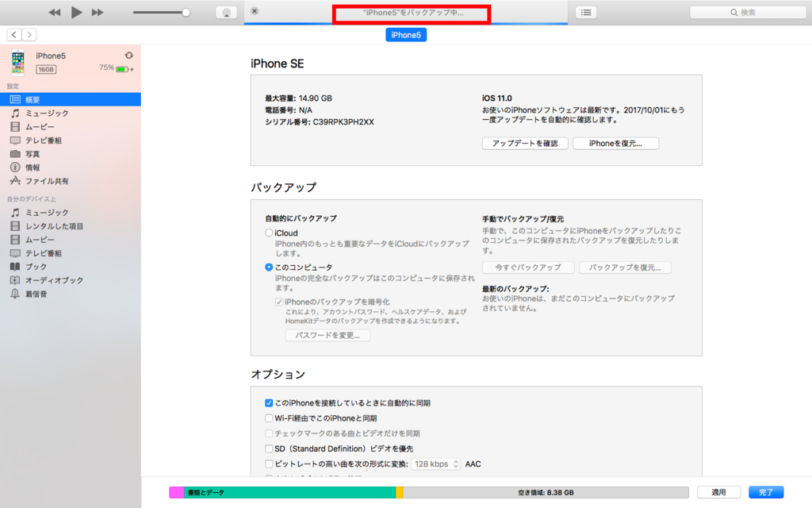Click the iPhone device thumbnail in sidebar
The height and width of the screenshot is (508, 812).
(x=18, y=62)
